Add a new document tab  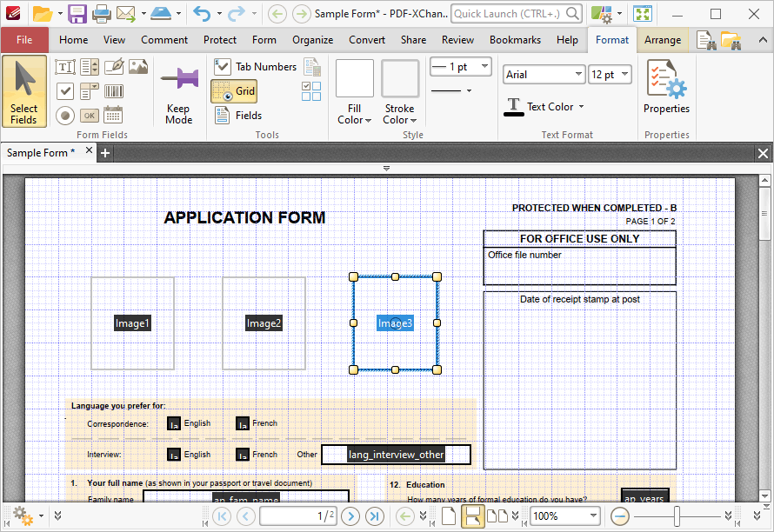[104, 153]
